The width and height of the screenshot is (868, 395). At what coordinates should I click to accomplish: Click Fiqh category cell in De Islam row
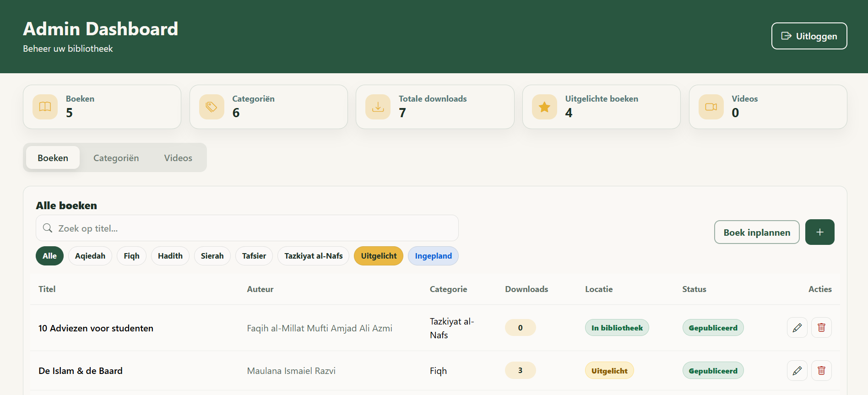438,371
